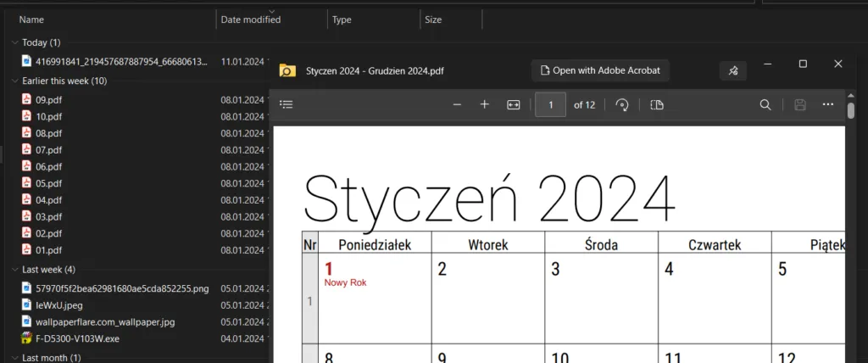
Task: Zoom out with the minus icon
Action: tap(457, 104)
